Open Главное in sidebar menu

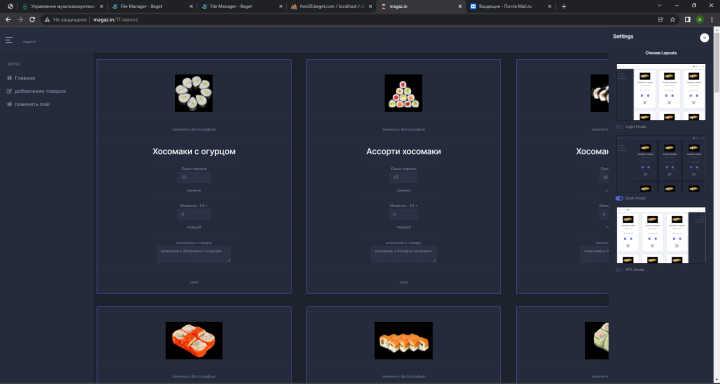pos(25,78)
